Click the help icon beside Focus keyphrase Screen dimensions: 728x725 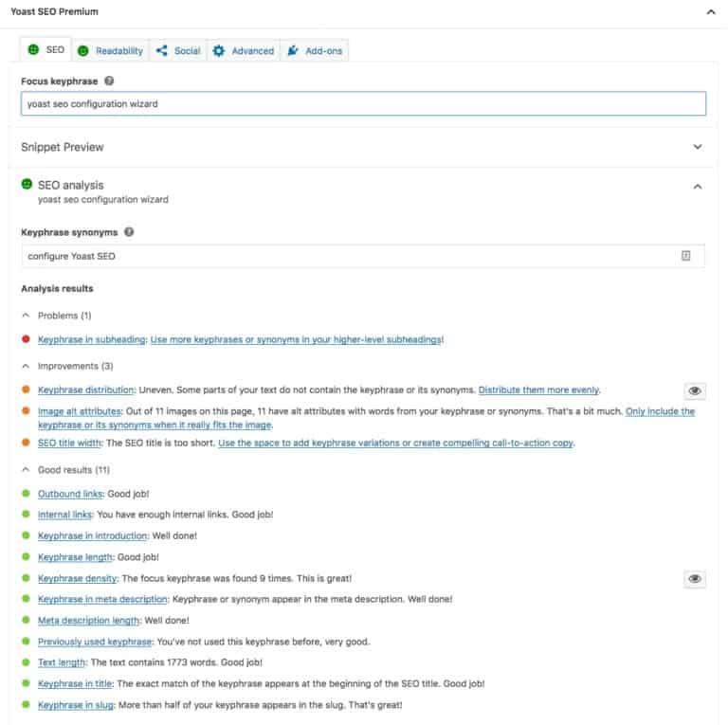(x=110, y=82)
